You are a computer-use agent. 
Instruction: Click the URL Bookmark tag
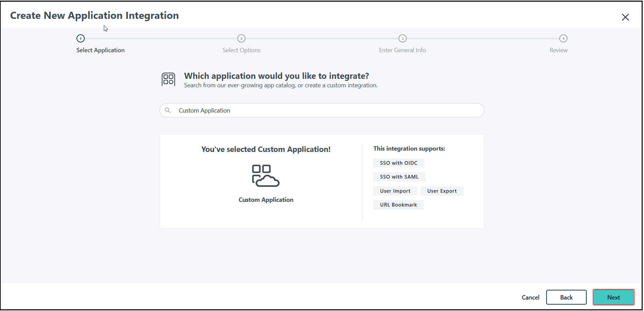[398, 205]
